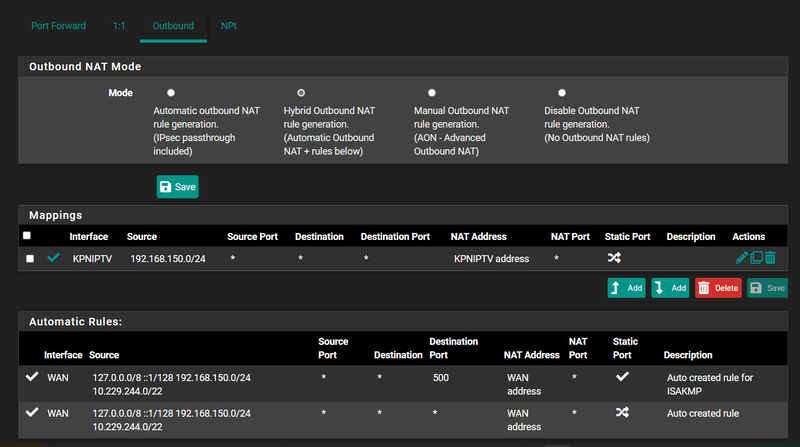Save the Outbound NAT mode selection
Image resolution: width=800 pixels, height=447 pixels.
[x=178, y=187]
